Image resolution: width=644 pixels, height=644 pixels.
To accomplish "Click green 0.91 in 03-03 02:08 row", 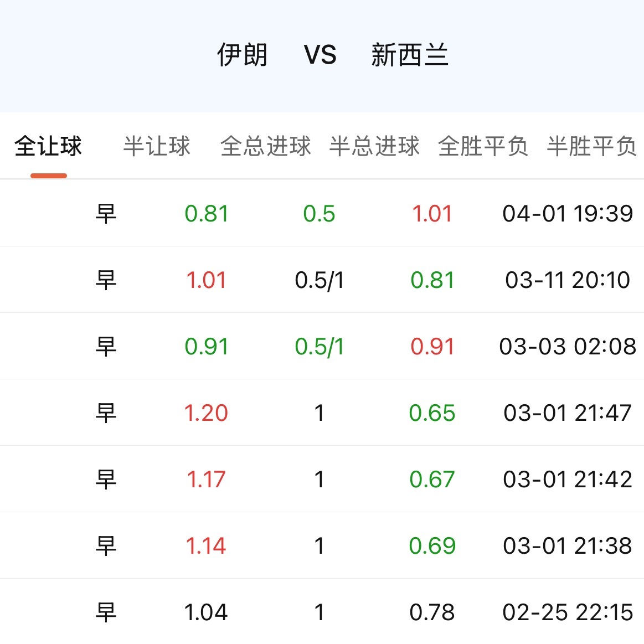I will click(206, 347).
